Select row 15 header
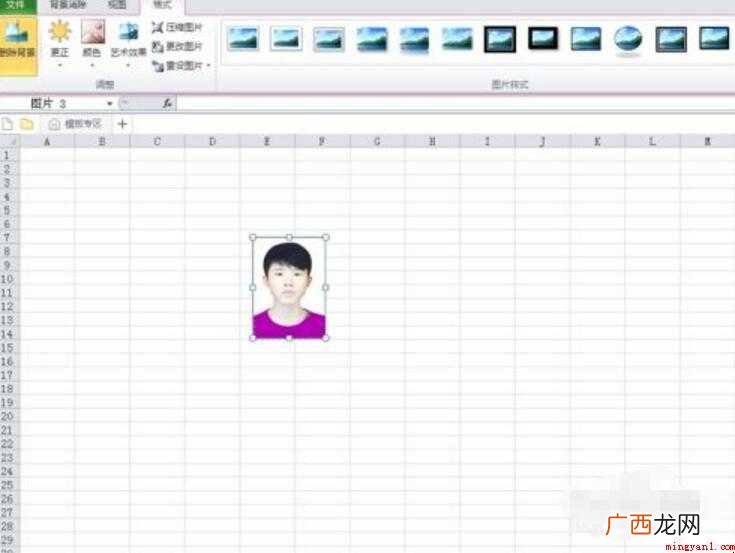735x553 pixels. click(7, 348)
